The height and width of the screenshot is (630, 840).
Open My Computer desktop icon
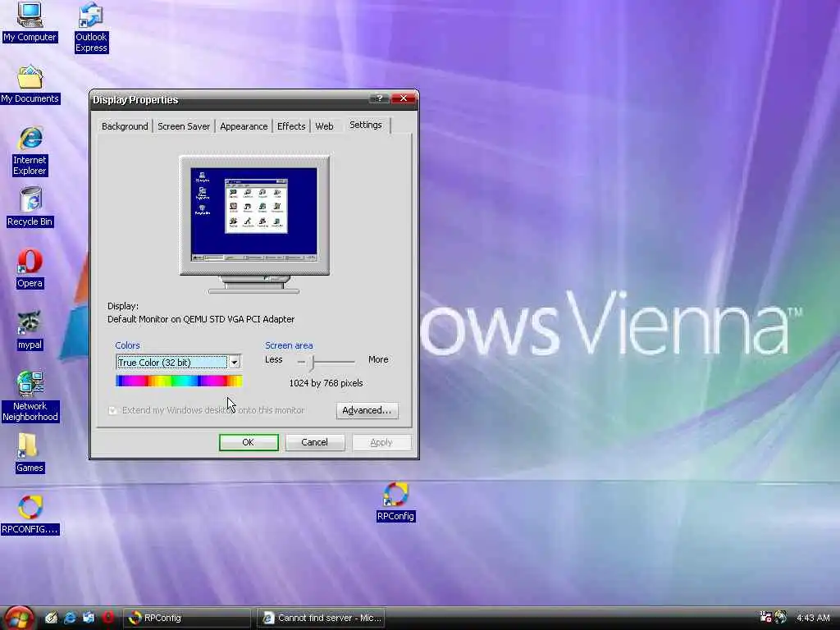point(30,22)
